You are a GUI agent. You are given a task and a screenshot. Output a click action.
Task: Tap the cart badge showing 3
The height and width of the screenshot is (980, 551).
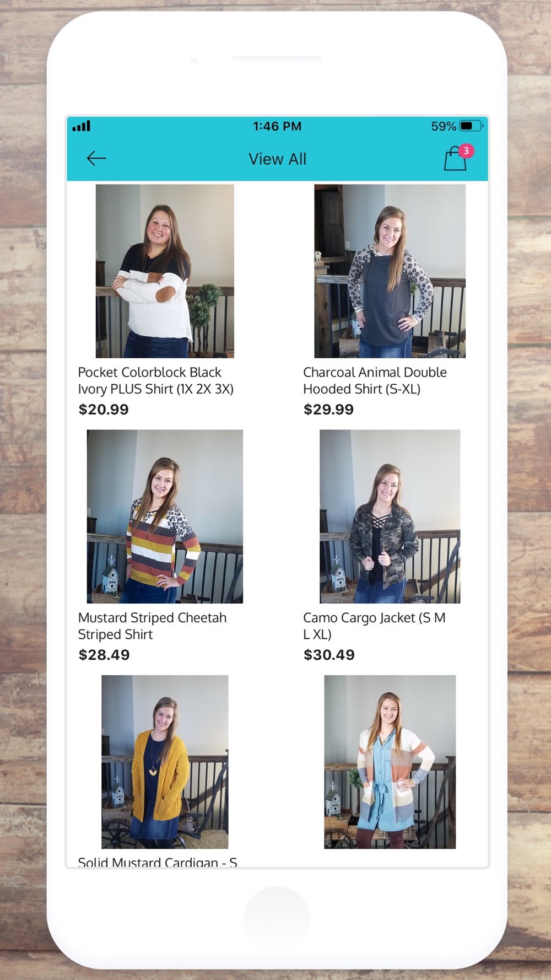[466, 150]
